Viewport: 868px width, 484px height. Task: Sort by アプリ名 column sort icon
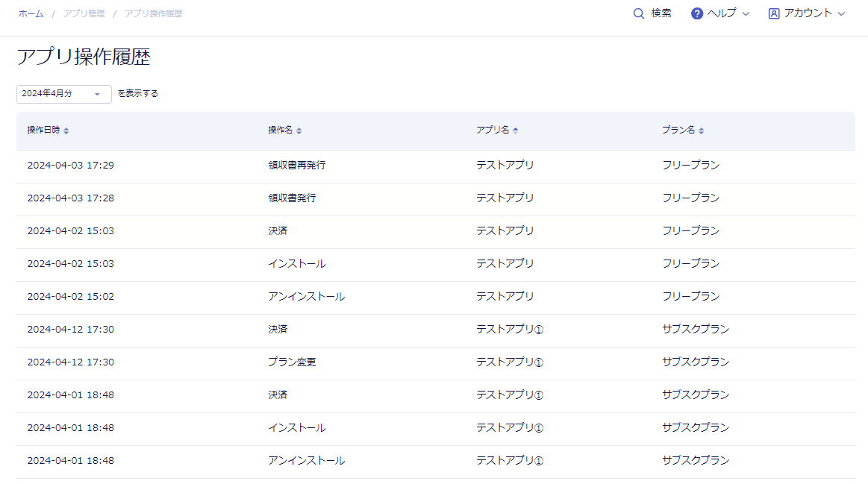[x=516, y=131]
